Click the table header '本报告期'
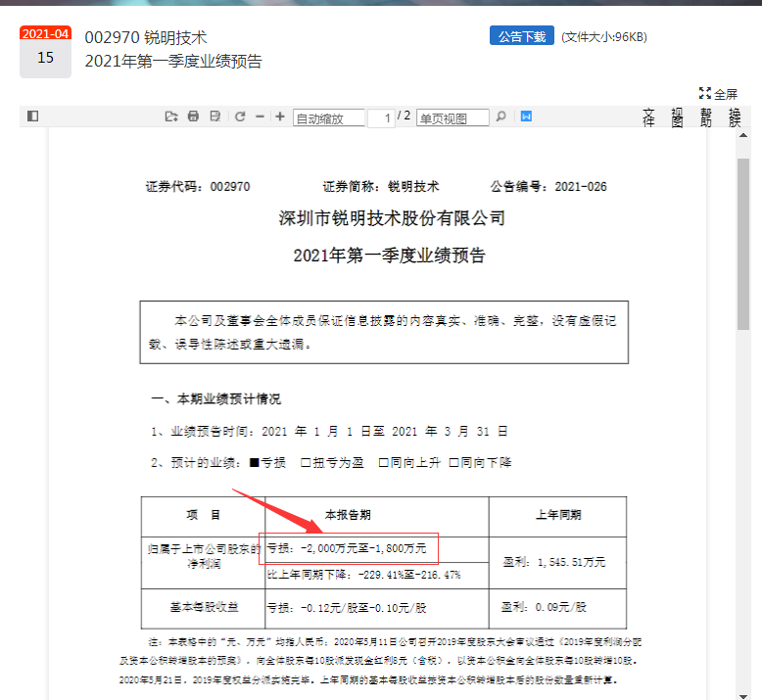 348,515
